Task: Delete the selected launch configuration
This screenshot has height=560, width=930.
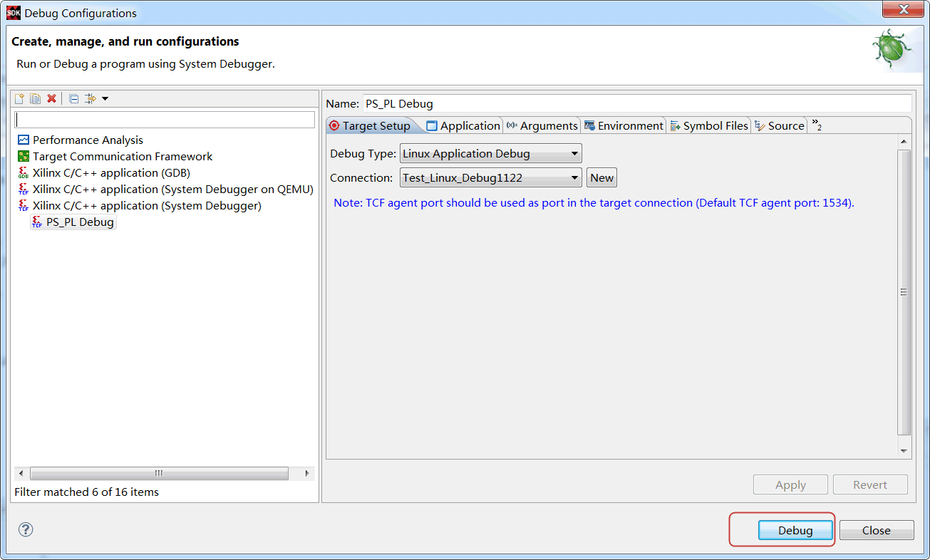Action: (51, 98)
